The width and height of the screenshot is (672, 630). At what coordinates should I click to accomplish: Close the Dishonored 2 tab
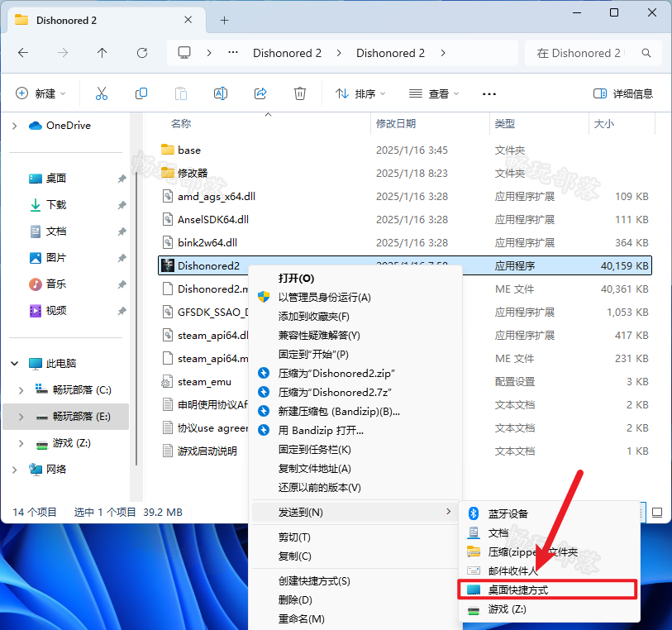click(188, 20)
